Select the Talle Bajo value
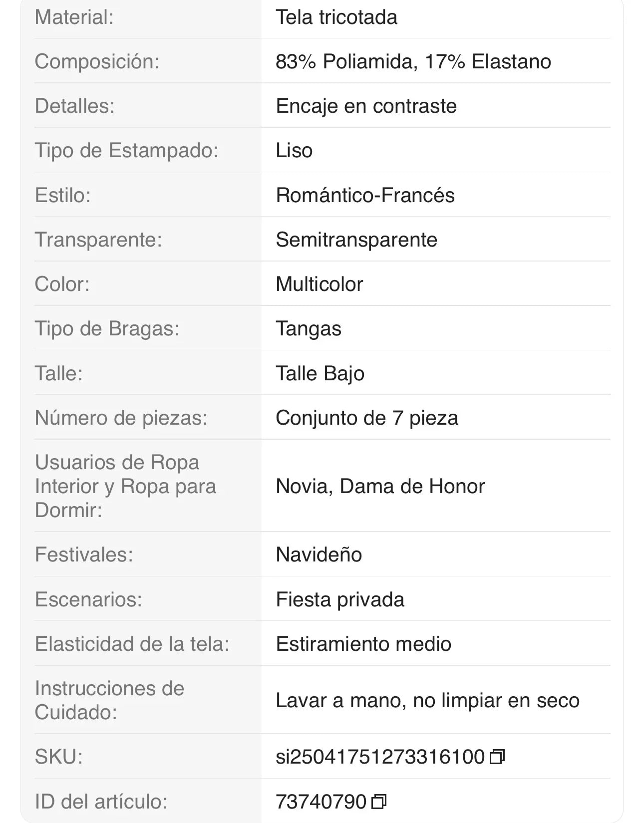 pyautogui.click(x=320, y=372)
